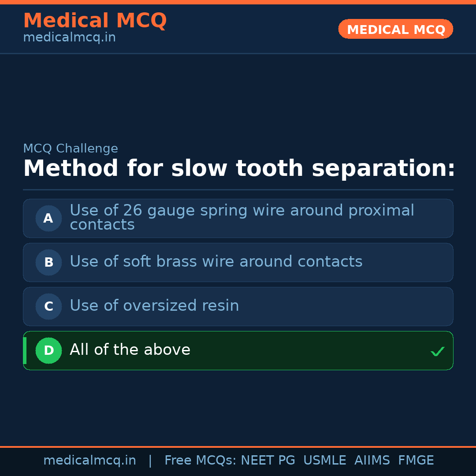Select FMGE in the footer
Screen dimensions: 476x476
click(x=416, y=461)
